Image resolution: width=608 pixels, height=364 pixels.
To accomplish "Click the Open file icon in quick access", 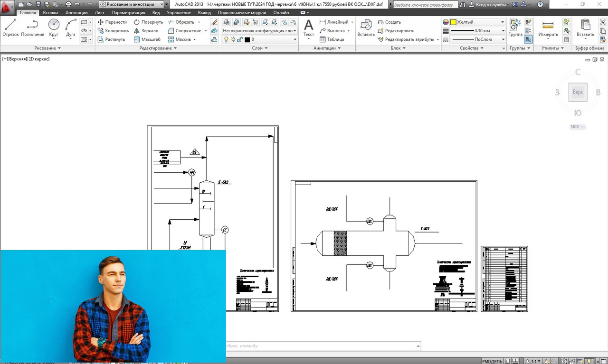I will tap(29, 4).
